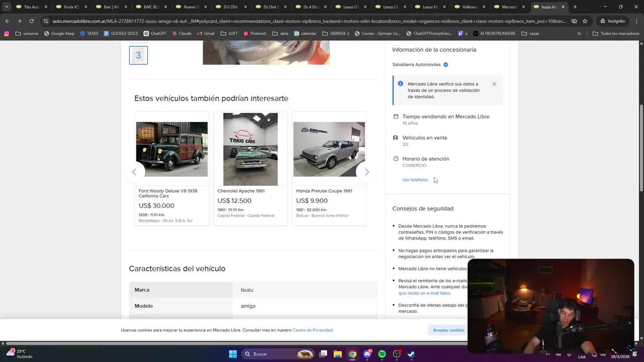Open the Pinterest bookmark
644x362 pixels.
click(255, 34)
